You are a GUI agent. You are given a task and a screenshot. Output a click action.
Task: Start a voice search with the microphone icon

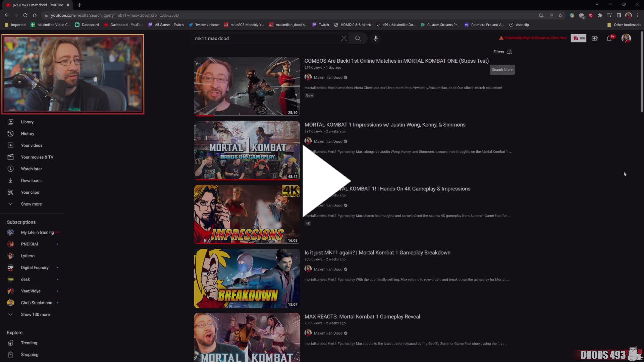click(x=375, y=38)
